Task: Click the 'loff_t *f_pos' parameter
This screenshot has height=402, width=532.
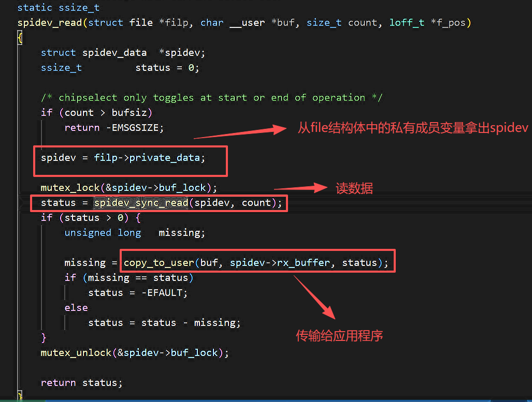Action: (x=427, y=23)
